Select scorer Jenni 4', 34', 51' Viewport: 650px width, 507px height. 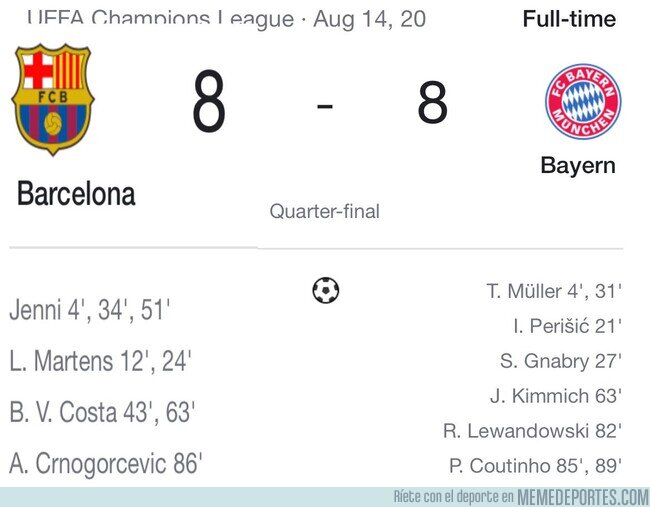point(90,310)
